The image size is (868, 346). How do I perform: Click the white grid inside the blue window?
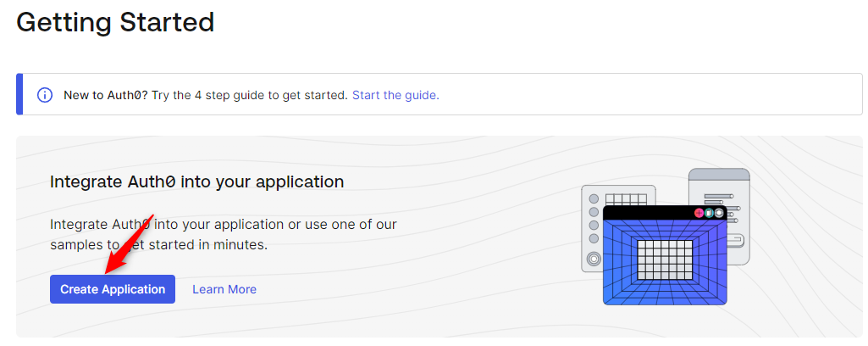click(x=665, y=260)
